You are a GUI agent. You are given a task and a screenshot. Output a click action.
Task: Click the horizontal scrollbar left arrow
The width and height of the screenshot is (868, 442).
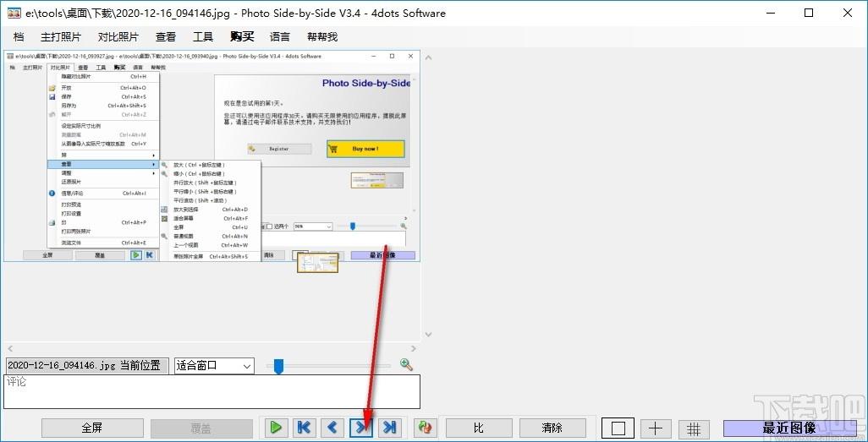click(9, 348)
